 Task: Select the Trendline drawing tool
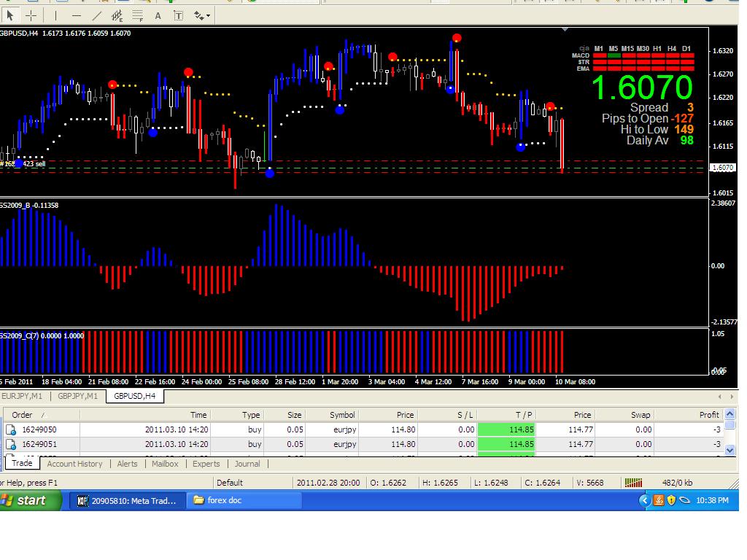(x=97, y=16)
